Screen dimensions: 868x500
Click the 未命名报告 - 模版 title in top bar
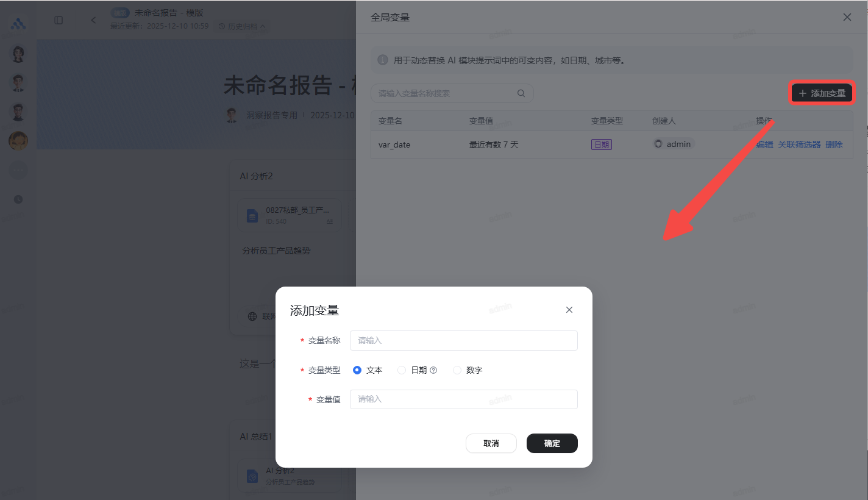coord(169,13)
